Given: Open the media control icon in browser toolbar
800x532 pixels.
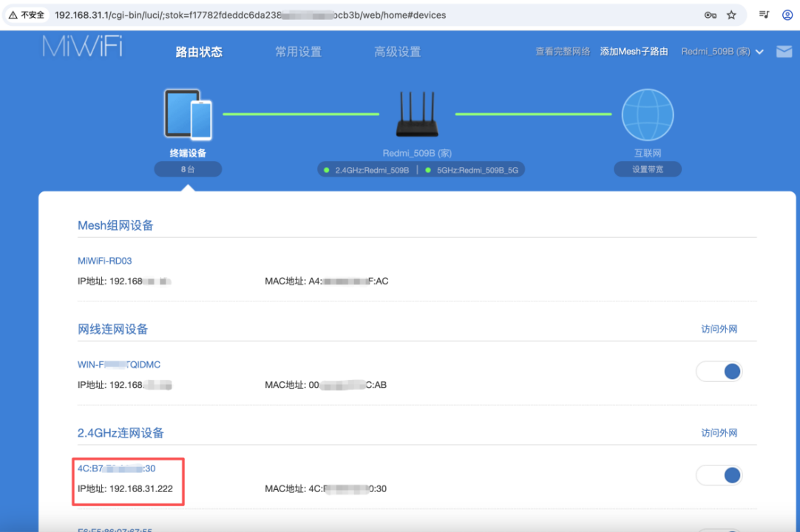Looking at the screenshot, I should coord(765,15).
